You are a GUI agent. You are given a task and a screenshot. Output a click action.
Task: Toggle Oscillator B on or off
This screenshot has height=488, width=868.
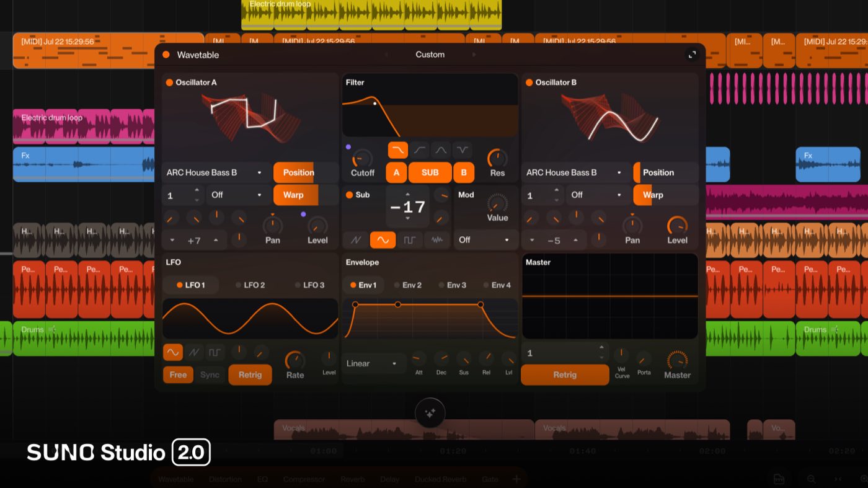[529, 82]
